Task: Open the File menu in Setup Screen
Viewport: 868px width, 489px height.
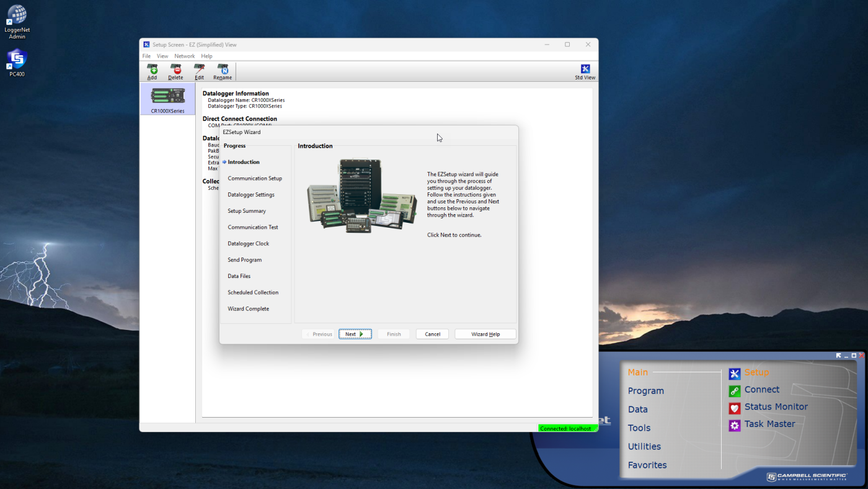Action: click(x=147, y=56)
